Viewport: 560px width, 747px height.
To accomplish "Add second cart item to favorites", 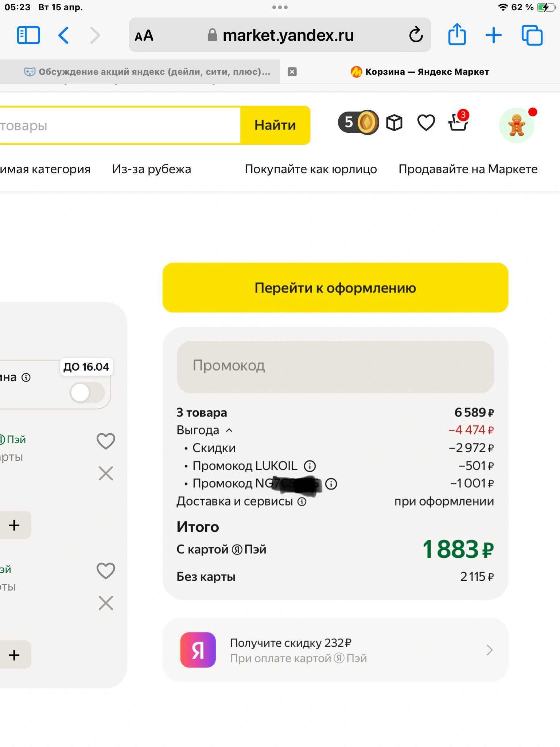I will point(106,570).
